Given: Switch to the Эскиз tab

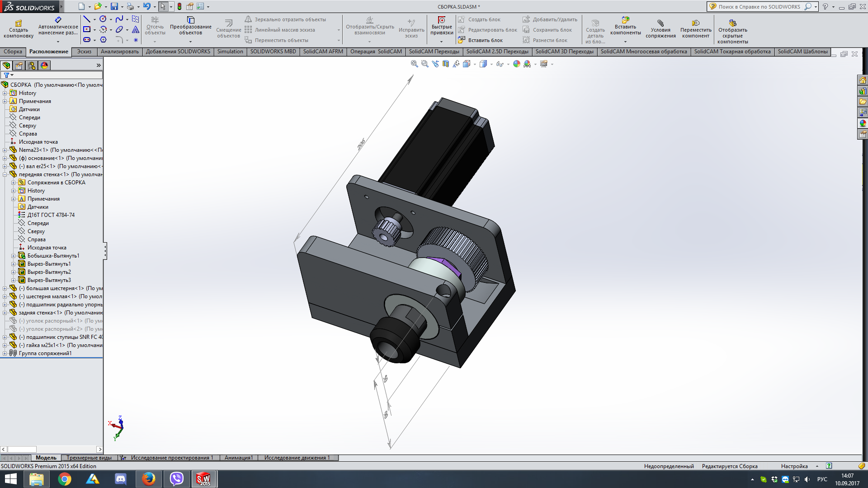Looking at the screenshot, I should tap(84, 52).
